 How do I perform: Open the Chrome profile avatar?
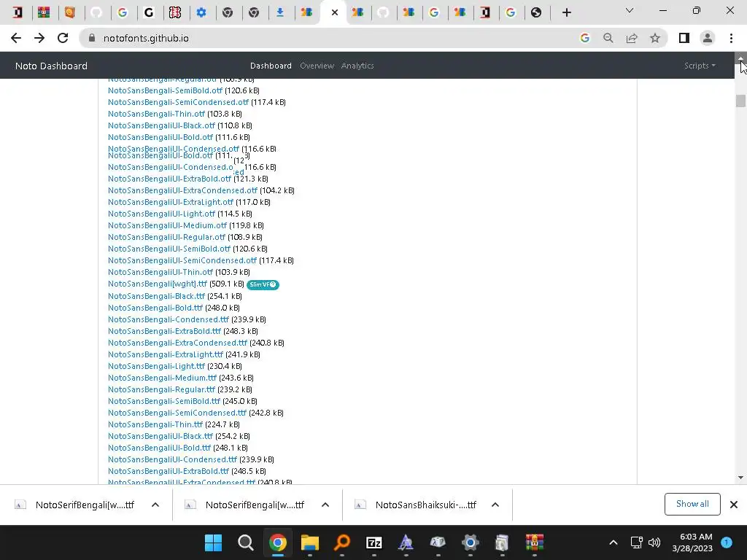708,38
